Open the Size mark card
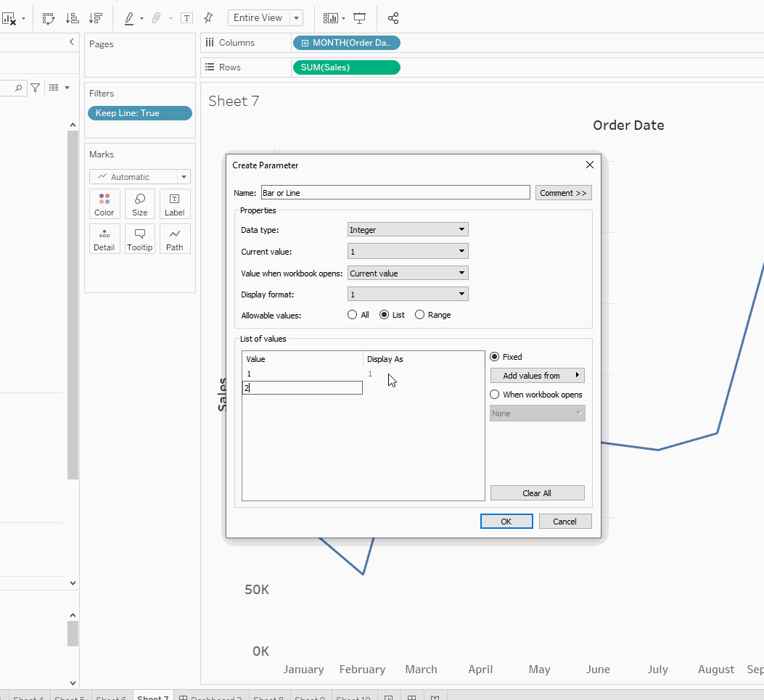The height and width of the screenshot is (700, 764). pyautogui.click(x=140, y=204)
